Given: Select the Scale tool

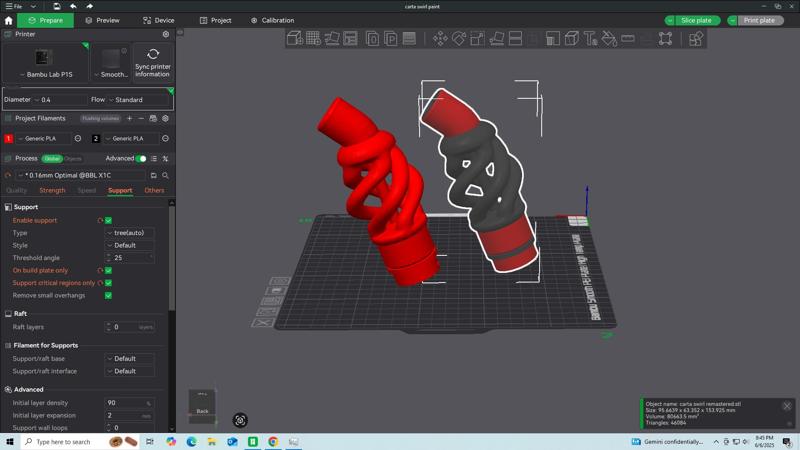Looking at the screenshot, I should click(477, 38).
